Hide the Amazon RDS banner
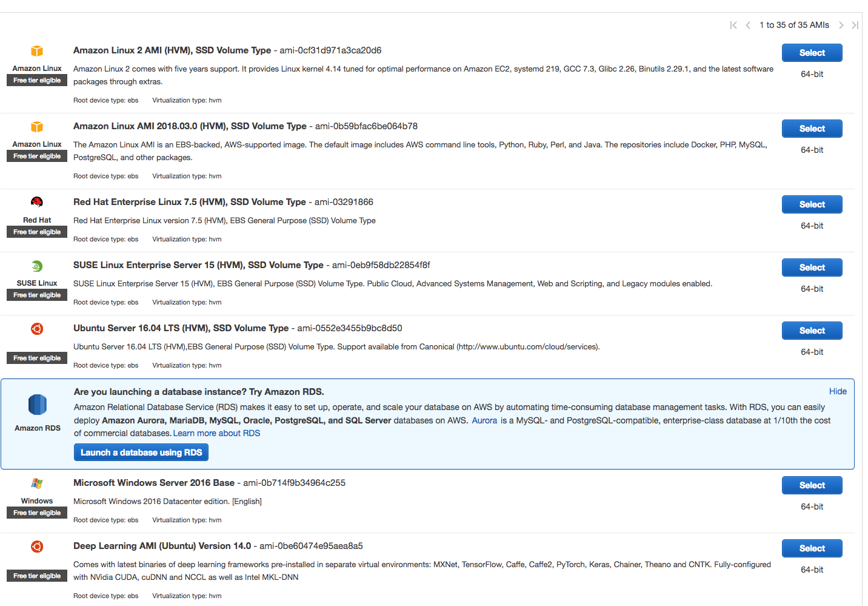Viewport: 868px width, 606px height. (x=838, y=391)
